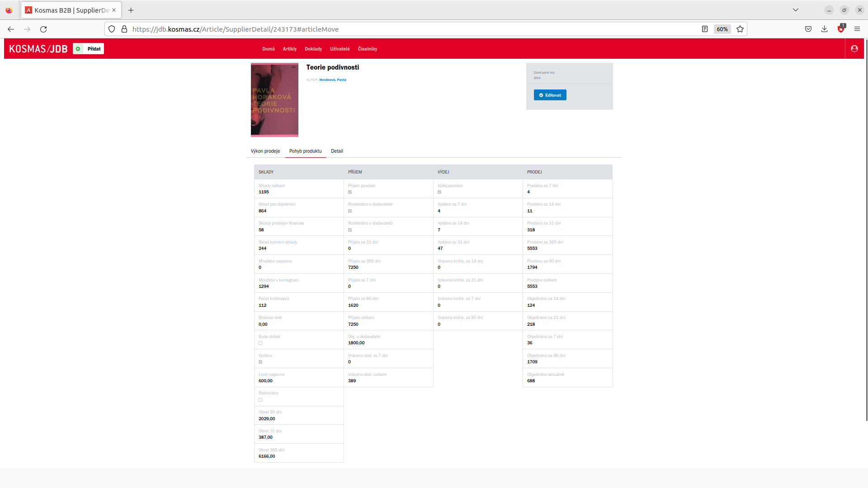This screenshot has height=488, width=868.
Task: Reload the current page
Action: [43, 29]
